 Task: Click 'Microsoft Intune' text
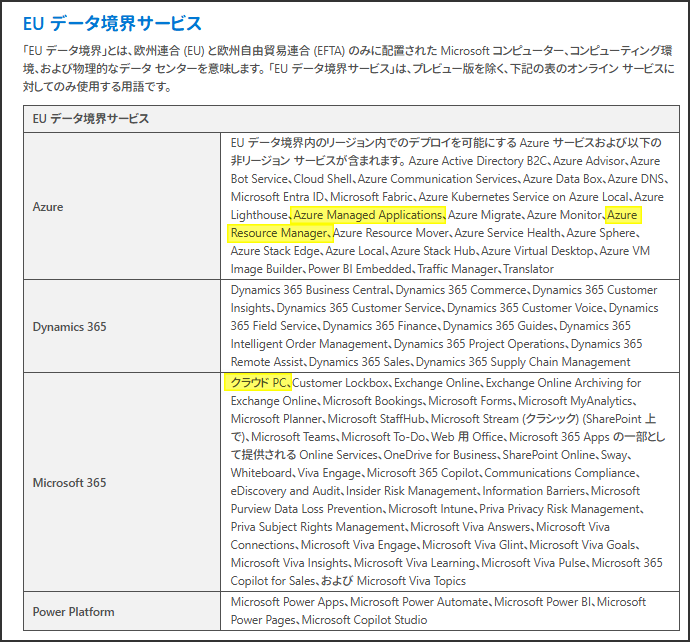(430, 510)
